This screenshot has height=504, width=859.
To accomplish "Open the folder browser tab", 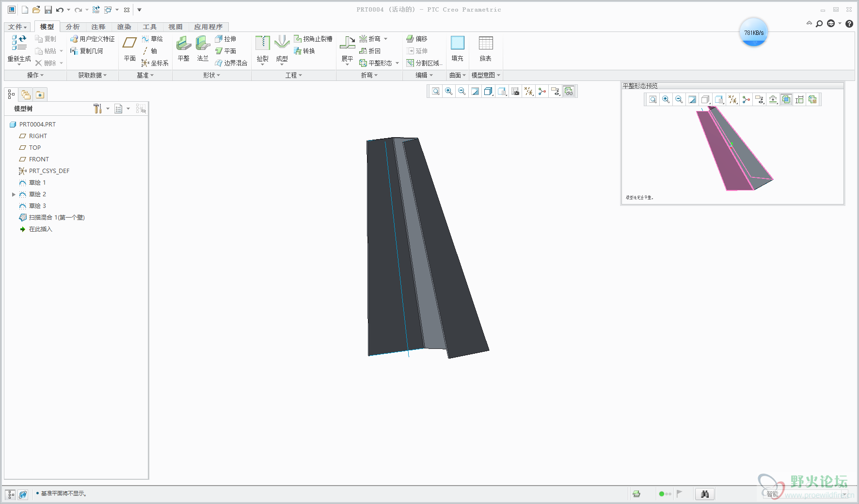I will [x=26, y=94].
